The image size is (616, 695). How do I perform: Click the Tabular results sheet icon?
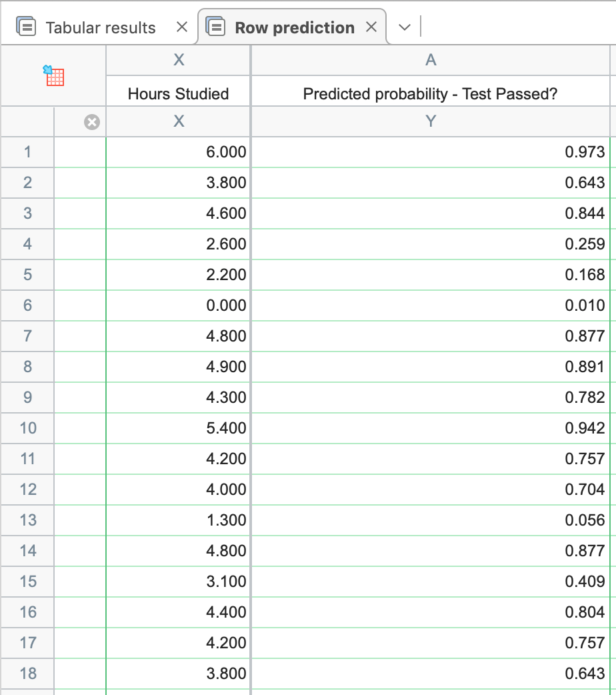(26, 27)
